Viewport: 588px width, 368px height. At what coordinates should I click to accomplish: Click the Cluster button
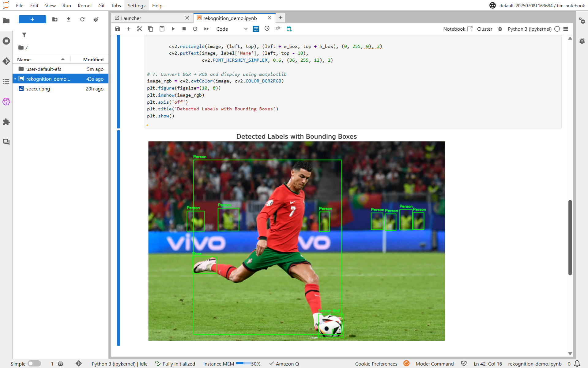point(484,29)
